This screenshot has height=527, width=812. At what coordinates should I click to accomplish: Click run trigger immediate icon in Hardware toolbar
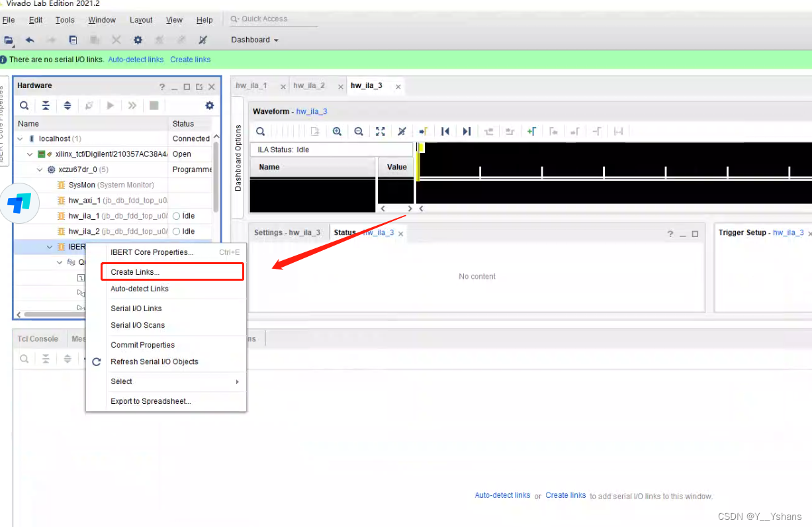coord(132,105)
